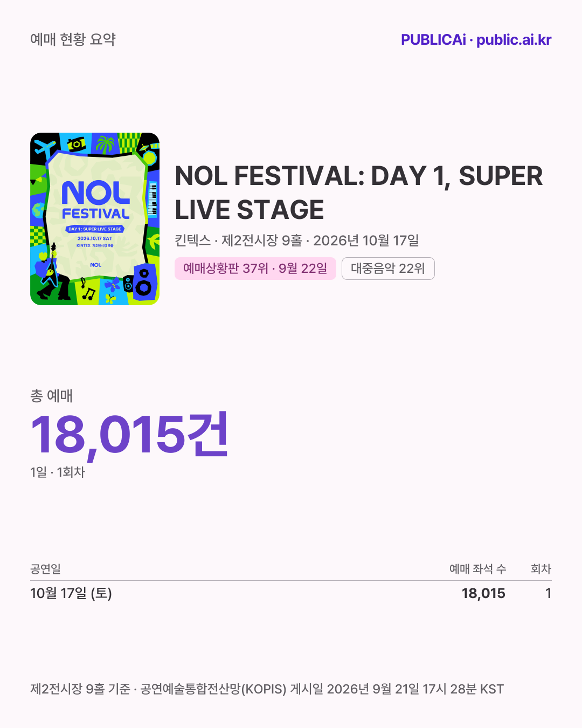Viewport: 582px width, 728px height.
Task: Click the KOPIS source footnote text
Action: point(267,689)
